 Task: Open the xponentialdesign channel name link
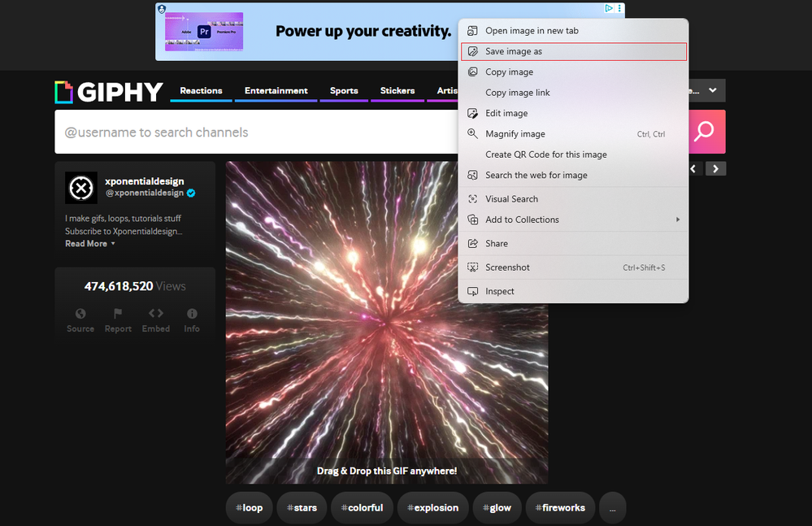145,181
